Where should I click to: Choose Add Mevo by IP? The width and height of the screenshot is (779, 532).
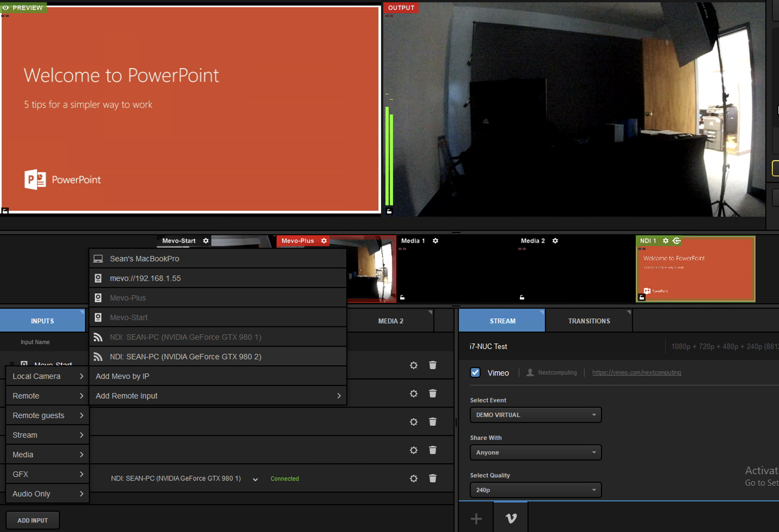pos(218,376)
